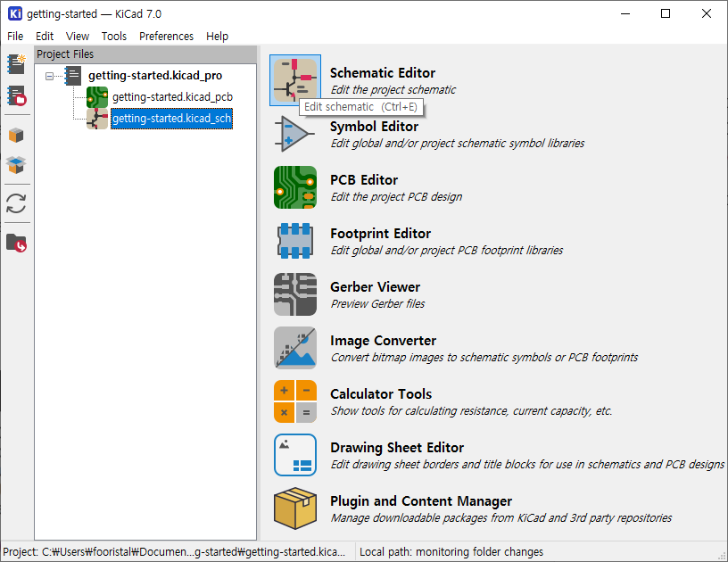Launch the PCB Editor icon
Image resolution: width=728 pixels, height=562 pixels.
(295, 187)
